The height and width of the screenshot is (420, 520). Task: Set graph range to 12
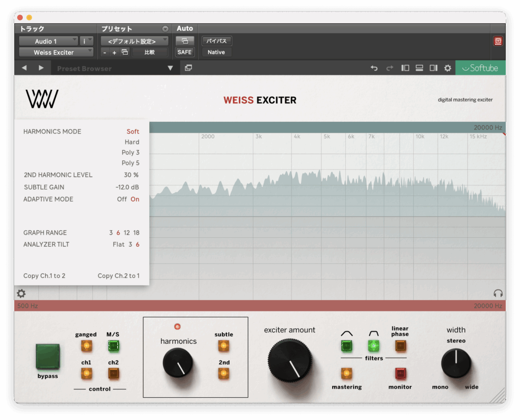pyautogui.click(x=126, y=233)
